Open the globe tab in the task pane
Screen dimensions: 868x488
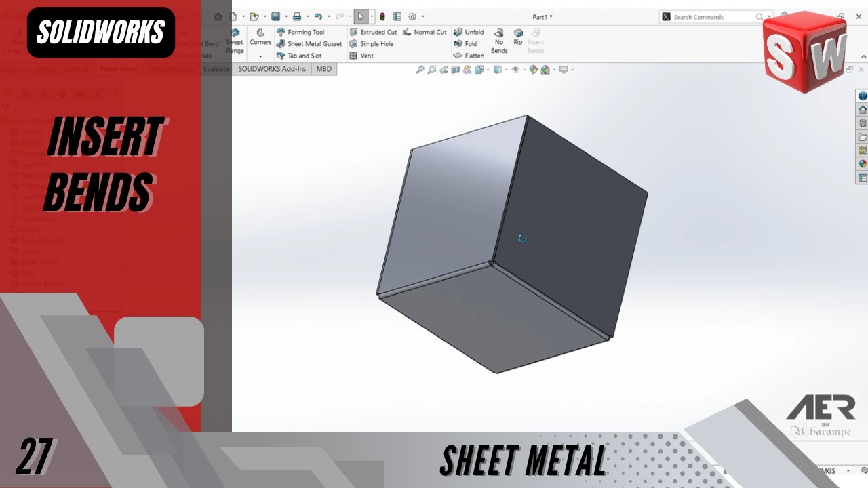tap(863, 96)
